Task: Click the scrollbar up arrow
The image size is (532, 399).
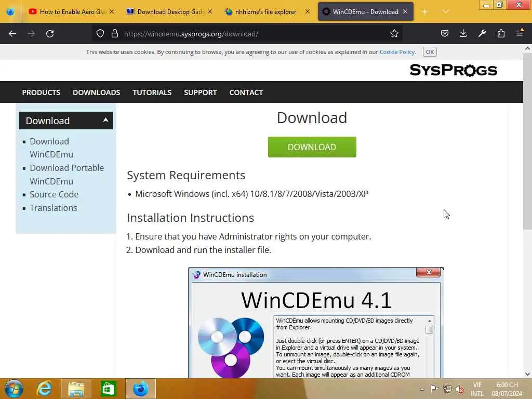Action: click(527, 48)
